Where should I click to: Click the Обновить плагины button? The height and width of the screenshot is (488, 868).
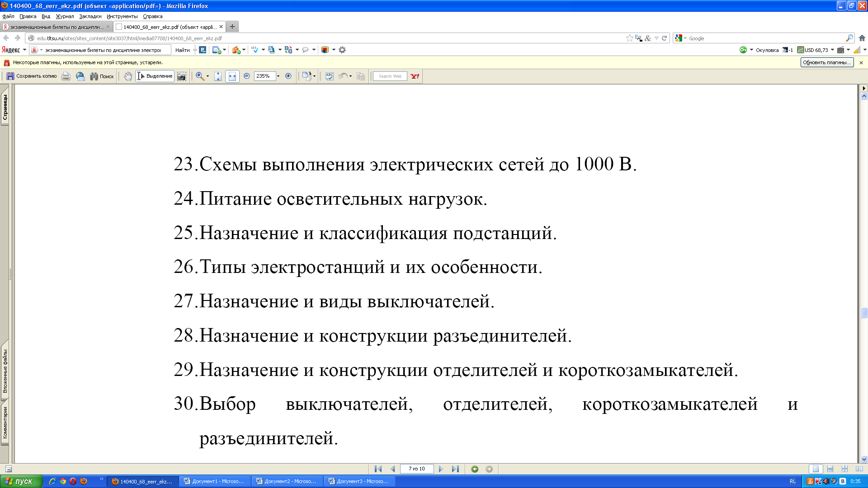pyautogui.click(x=826, y=62)
